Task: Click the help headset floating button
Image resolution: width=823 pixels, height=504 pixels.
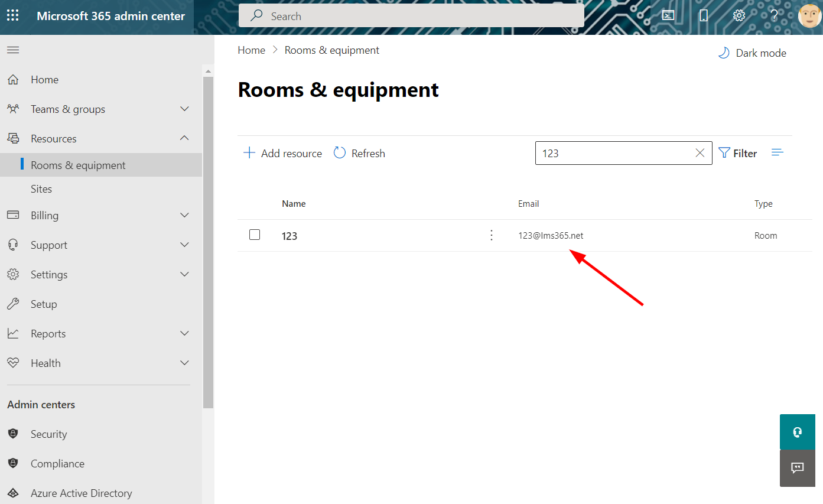Action: 797,432
